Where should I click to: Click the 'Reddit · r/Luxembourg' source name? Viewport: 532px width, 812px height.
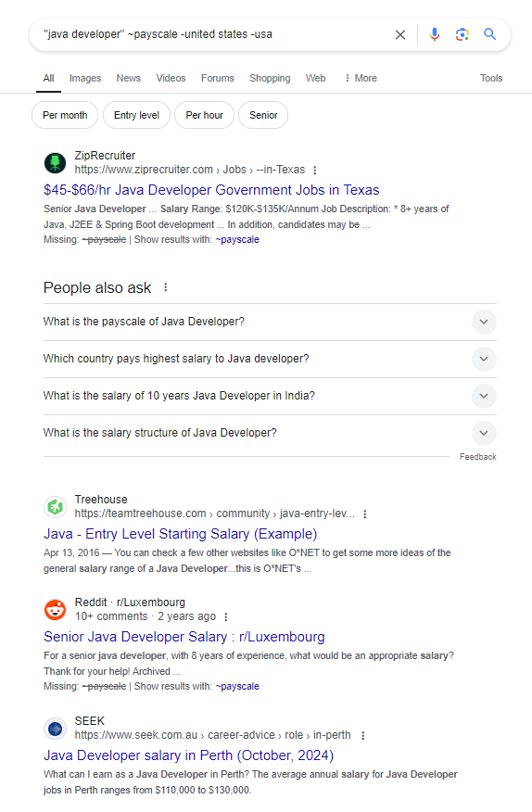coord(130,603)
